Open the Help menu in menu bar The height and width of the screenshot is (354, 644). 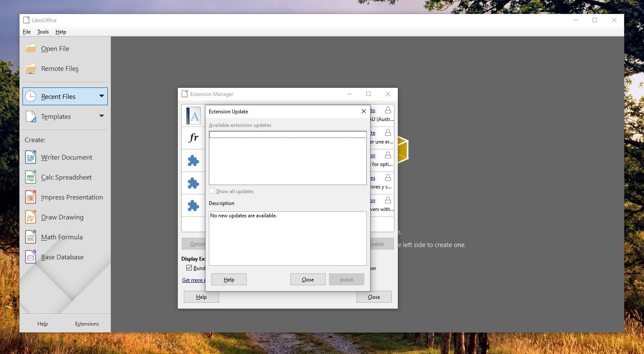[61, 32]
